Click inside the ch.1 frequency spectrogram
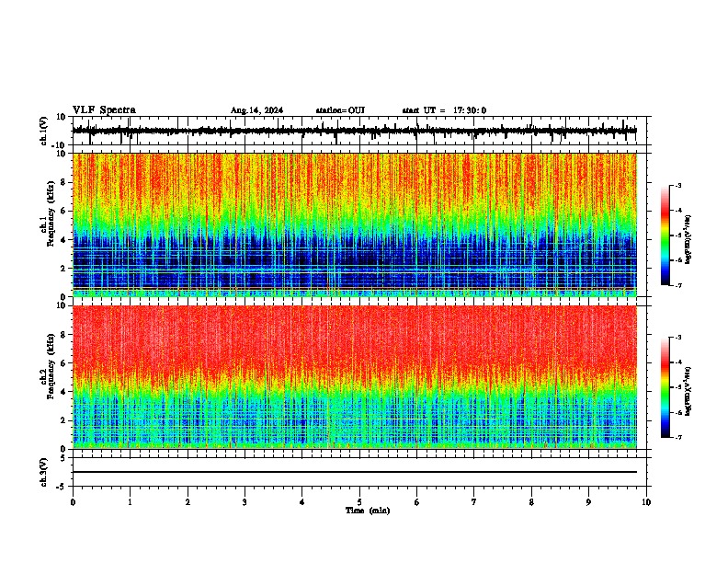Screen dimensions: 728x563 [355, 224]
